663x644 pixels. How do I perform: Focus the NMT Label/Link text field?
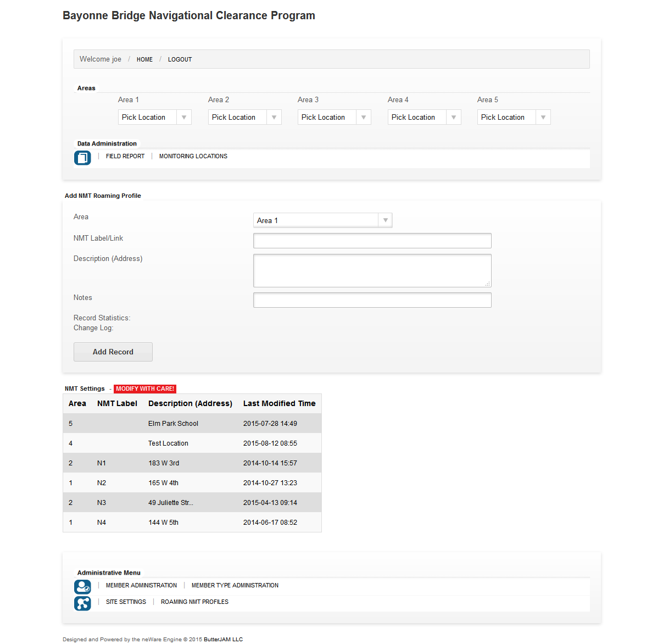(372, 241)
